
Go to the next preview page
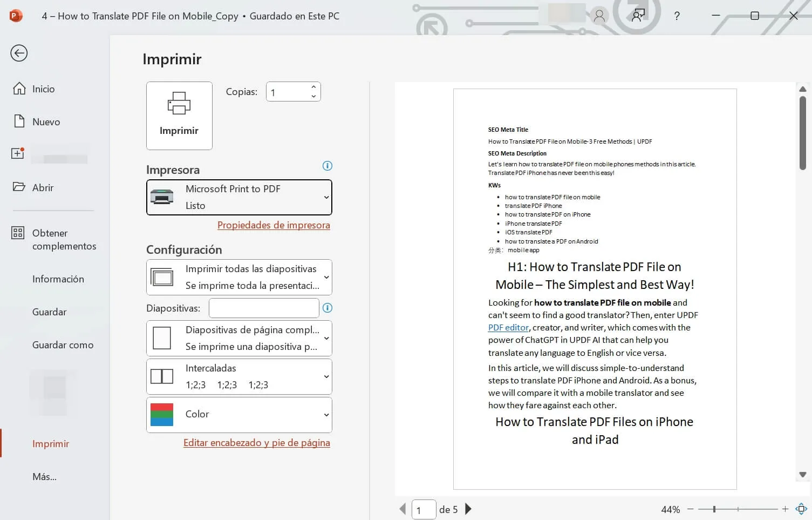click(x=468, y=509)
